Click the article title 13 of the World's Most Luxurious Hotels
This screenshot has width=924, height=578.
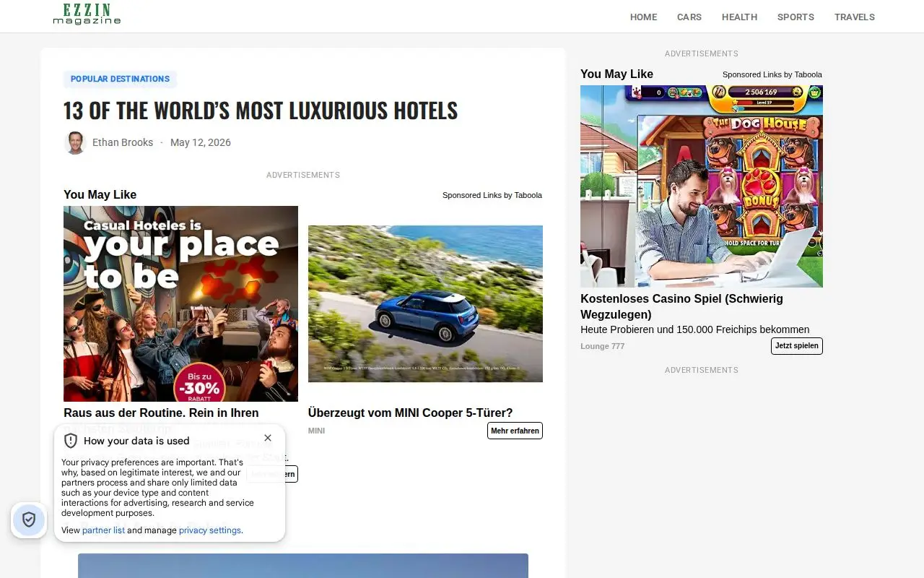(x=261, y=111)
